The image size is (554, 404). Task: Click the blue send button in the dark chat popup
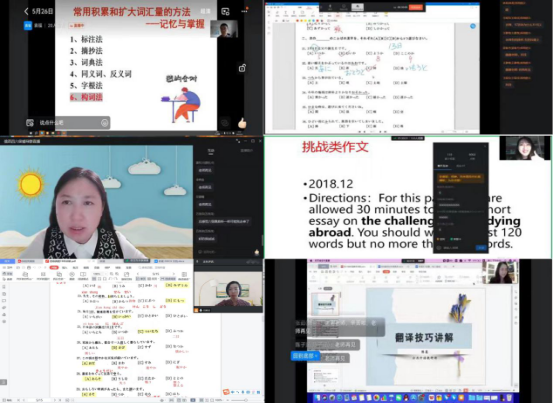click(x=481, y=248)
